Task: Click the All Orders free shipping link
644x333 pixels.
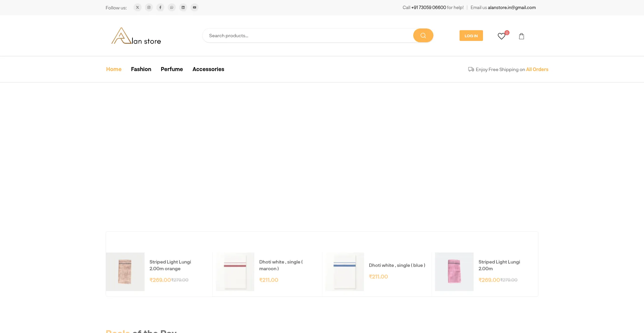Action: coord(537,69)
